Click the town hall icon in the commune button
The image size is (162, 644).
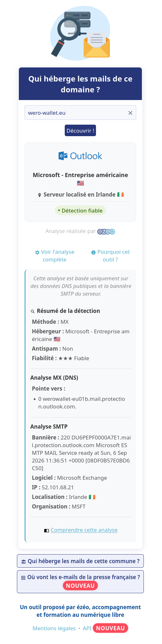[24, 562]
